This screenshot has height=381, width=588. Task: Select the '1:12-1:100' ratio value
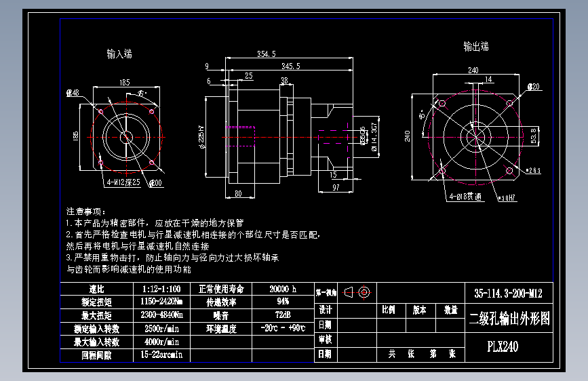tap(161, 289)
